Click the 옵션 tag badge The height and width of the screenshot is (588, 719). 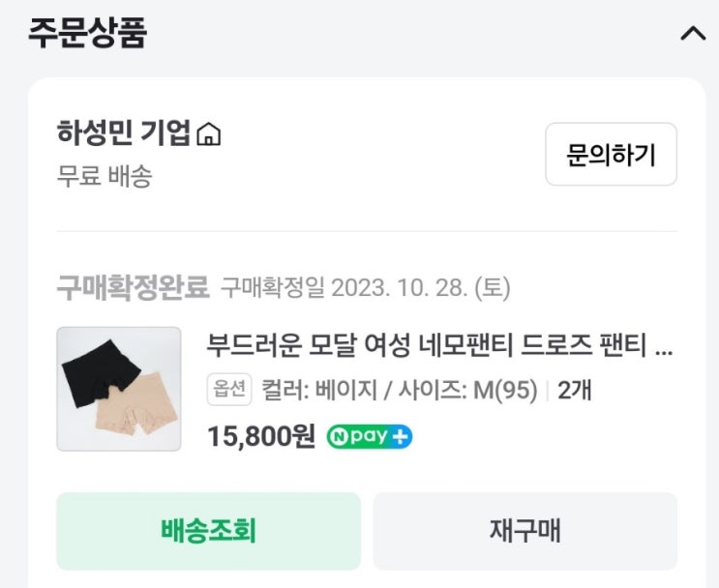pyautogui.click(x=229, y=391)
